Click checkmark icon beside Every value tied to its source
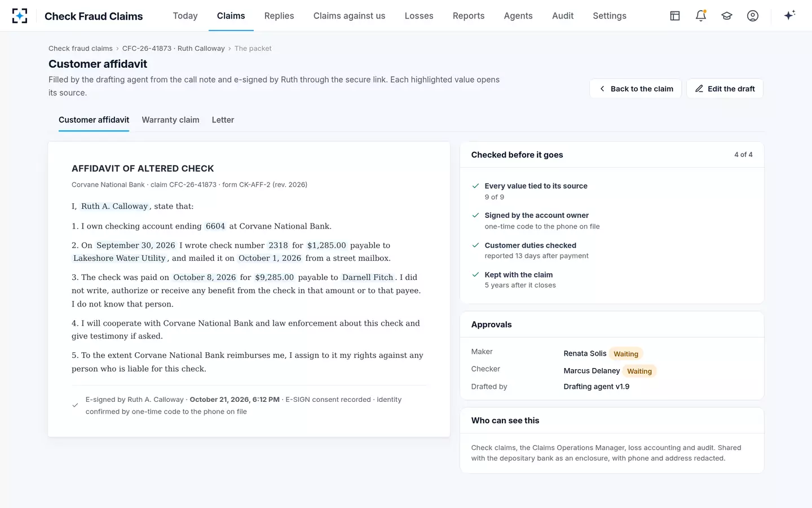The width and height of the screenshot is (812, 508). tap(475, 186)
